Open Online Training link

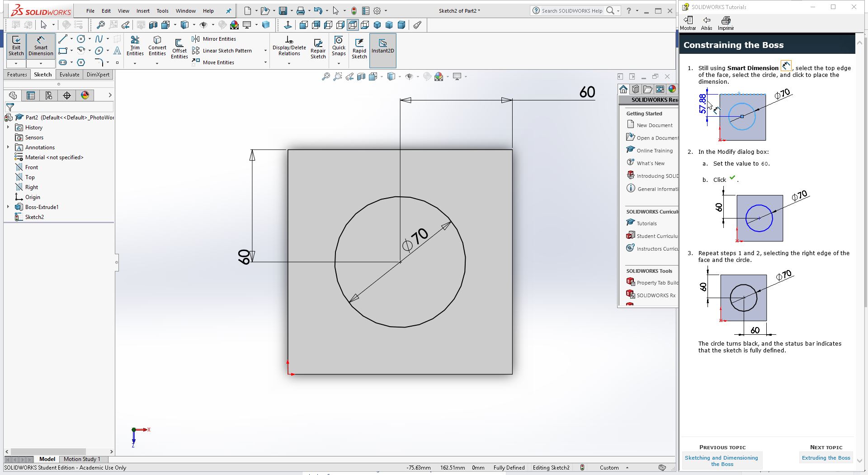coord(654,151)
